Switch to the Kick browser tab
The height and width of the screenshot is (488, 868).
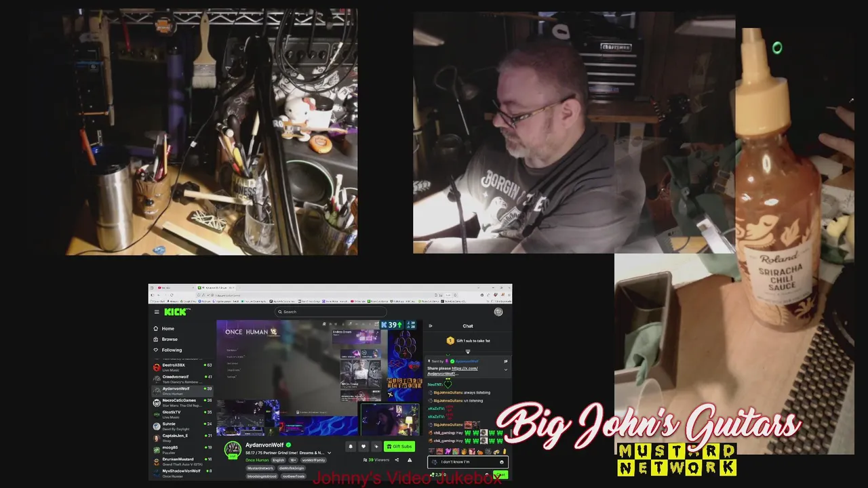[215, 287]
